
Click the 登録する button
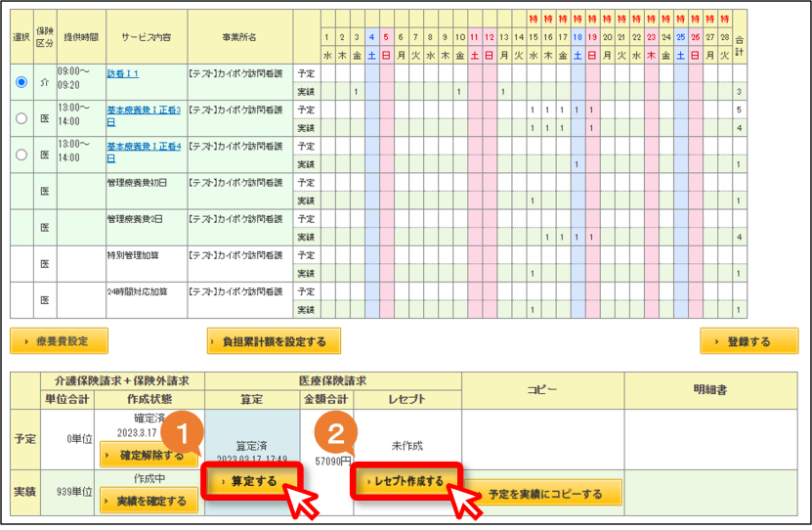pos(748,341)
